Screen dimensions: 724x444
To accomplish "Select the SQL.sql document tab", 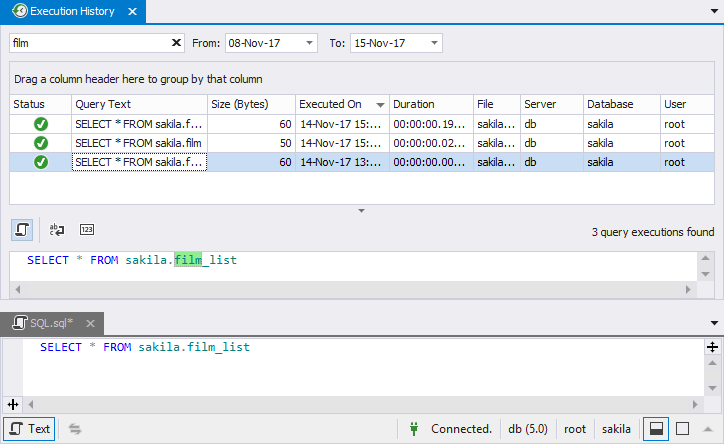I will 44,323.
